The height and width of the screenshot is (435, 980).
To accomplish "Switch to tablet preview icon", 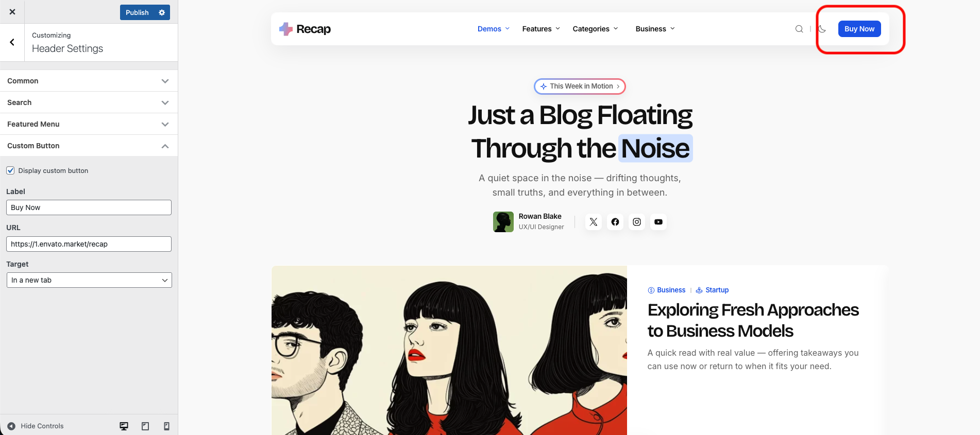I will (x=145, y=426).
